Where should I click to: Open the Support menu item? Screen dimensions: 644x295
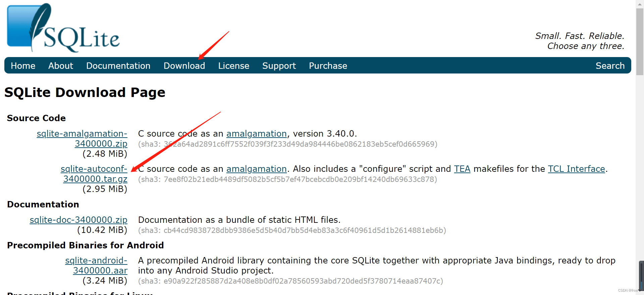[x=279, y=66]
